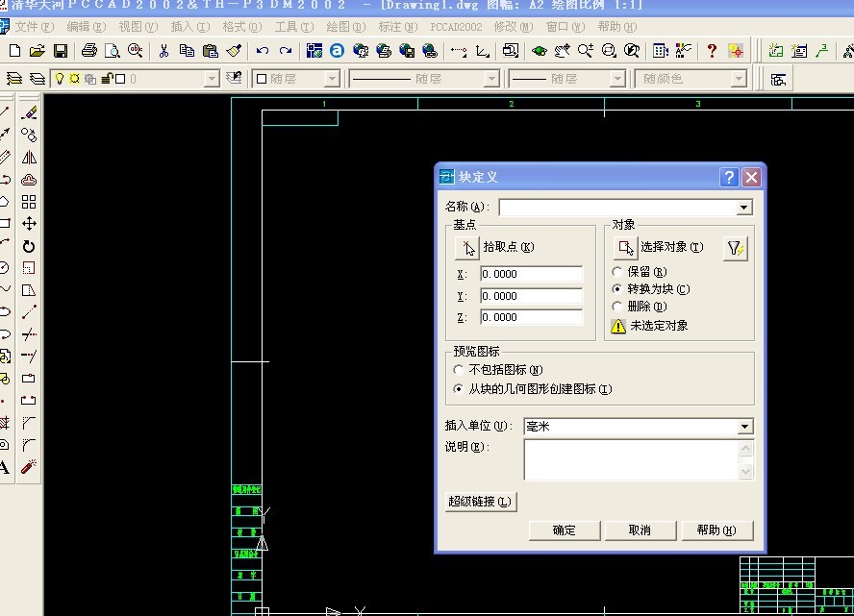Screen dimensions: 854x616
Task: Open the color control 随层 dropdown
Action: point(332,79)
